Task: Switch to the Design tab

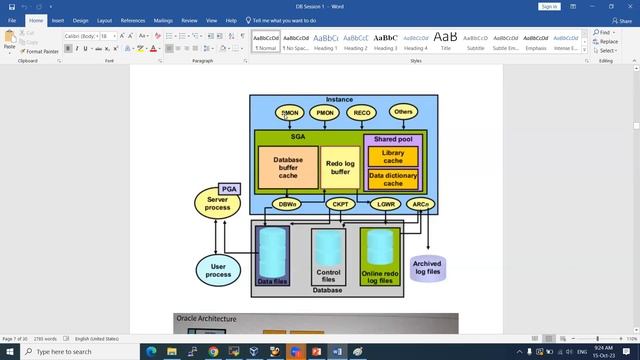Action: coord(80,20)
